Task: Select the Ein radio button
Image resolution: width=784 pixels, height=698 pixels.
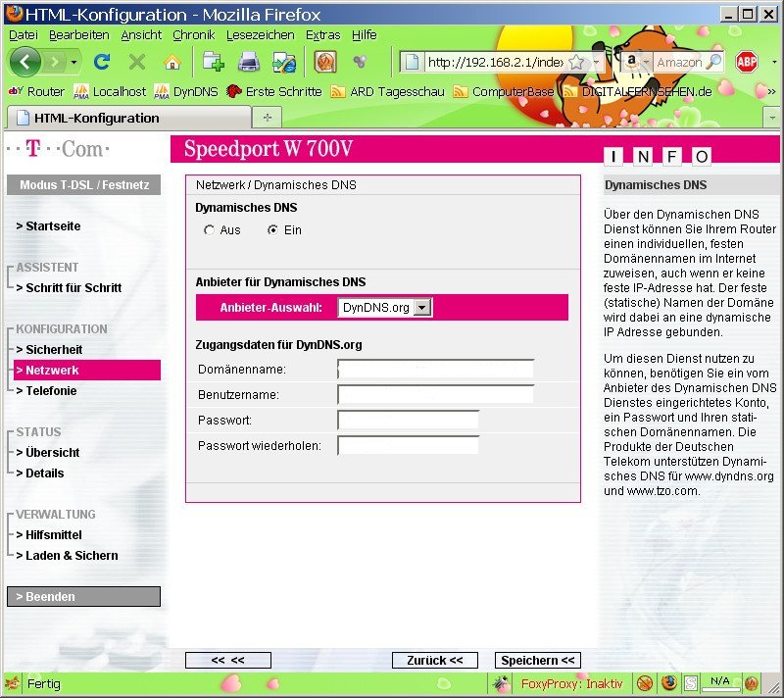Action: point(272,230)
